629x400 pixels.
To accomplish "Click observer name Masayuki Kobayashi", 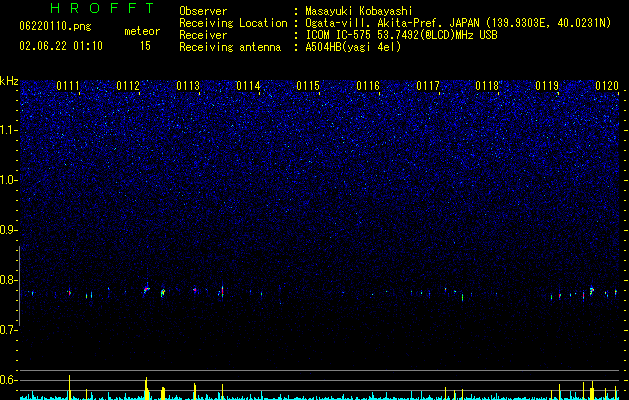I will (x=359, y=11).
